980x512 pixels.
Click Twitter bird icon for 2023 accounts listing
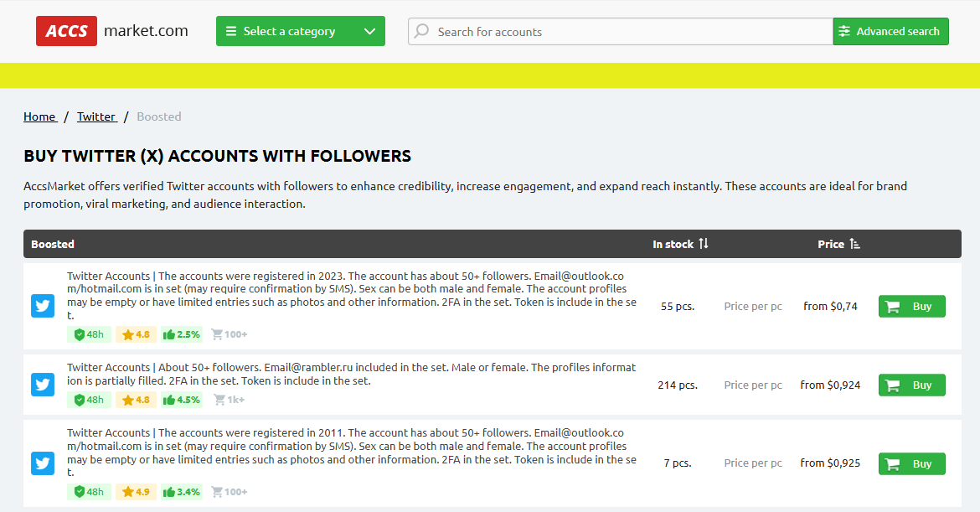tap(43, 306)
